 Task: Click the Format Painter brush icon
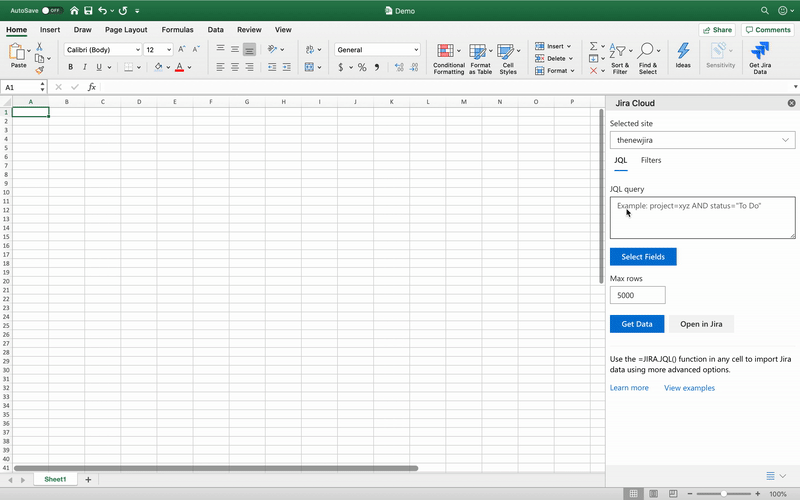[40, 70]
